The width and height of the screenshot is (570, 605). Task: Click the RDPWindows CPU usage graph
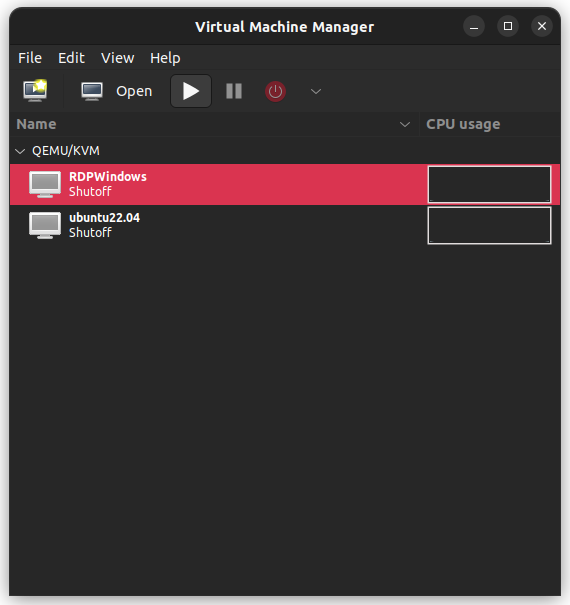tap(489, 184)
